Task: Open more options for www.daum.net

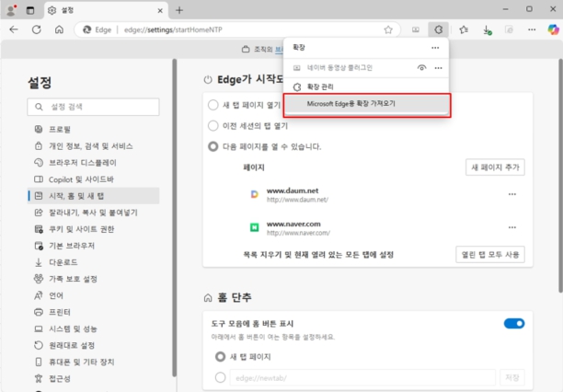Action: (512, 194)
